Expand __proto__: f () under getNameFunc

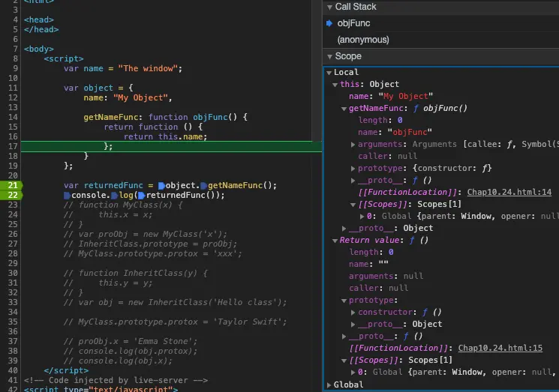[x=353, y=181]
